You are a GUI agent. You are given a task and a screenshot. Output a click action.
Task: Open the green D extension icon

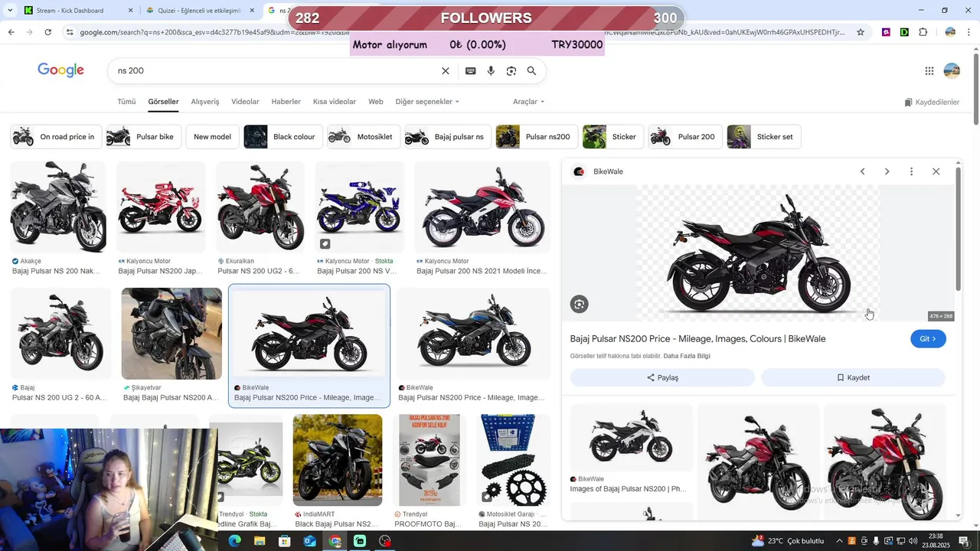point(904,32)
